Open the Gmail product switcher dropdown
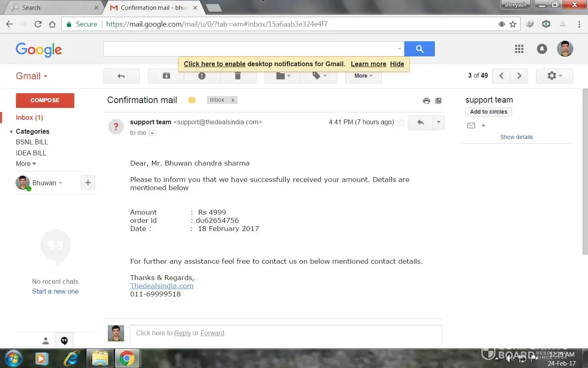 tap(31, 76)
